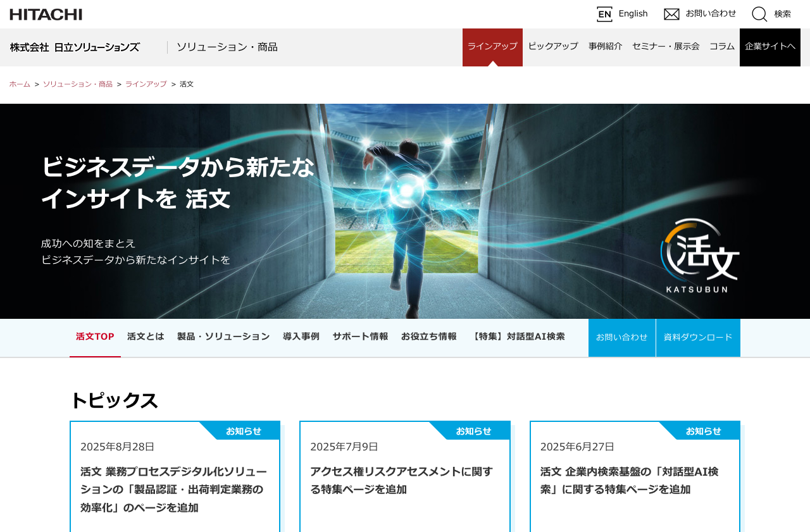Image resolution: width=810 pixels, height=532 pixels.
Task: Select the 活文TOP tab
Action: click(95, 337)
